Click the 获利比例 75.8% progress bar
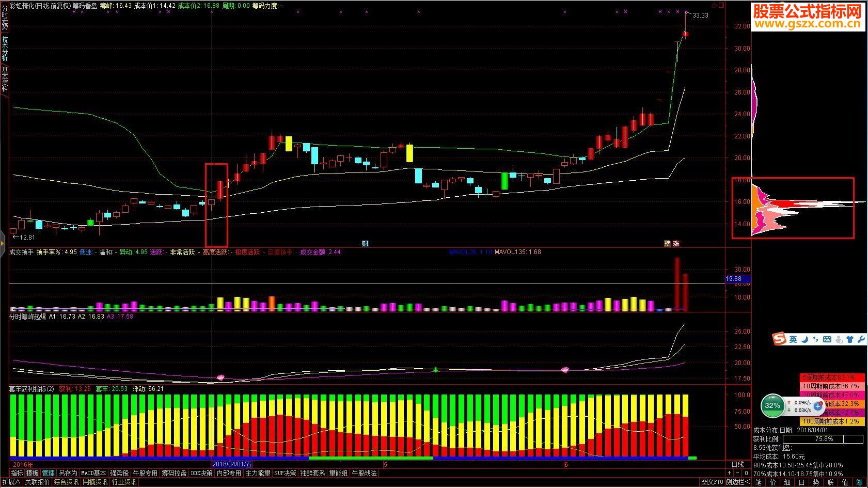This screenshot has height=488, width=868. tap(824, 439)
